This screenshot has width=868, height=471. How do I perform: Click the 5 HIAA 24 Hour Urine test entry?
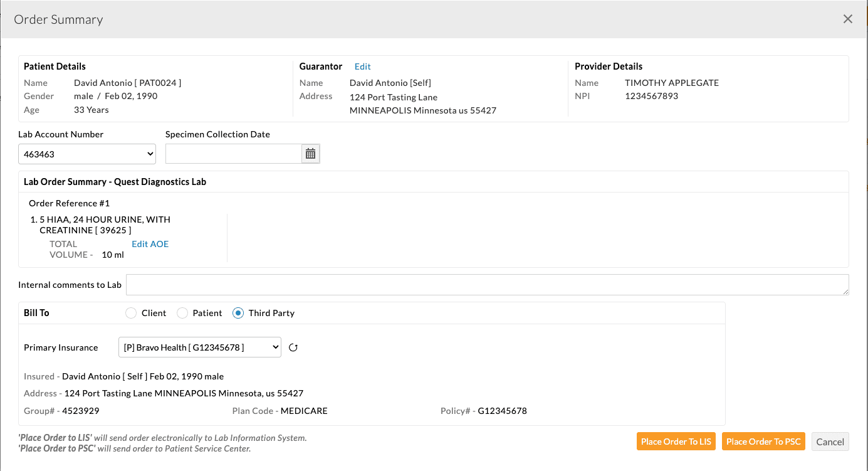click(x=105, y=225)
